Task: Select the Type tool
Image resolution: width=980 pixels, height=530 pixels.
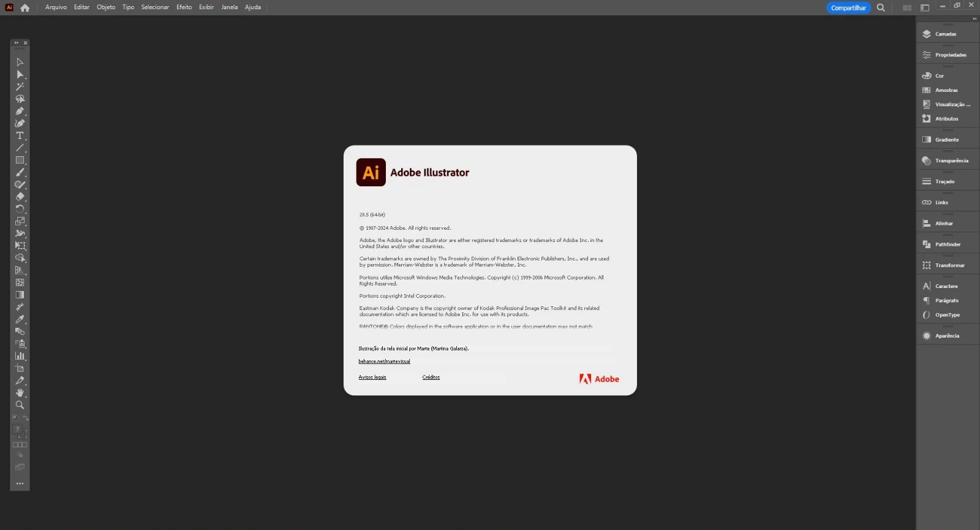Action: pos(20,135)
